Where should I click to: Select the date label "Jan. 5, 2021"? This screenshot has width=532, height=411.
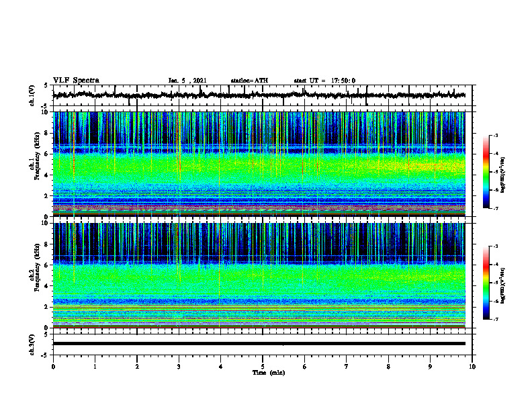187,81
